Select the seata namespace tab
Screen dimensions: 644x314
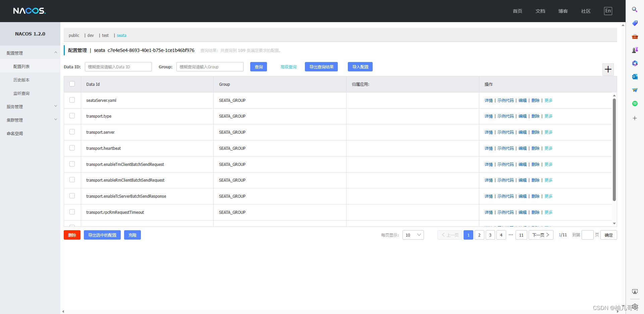tap(121, 35)
